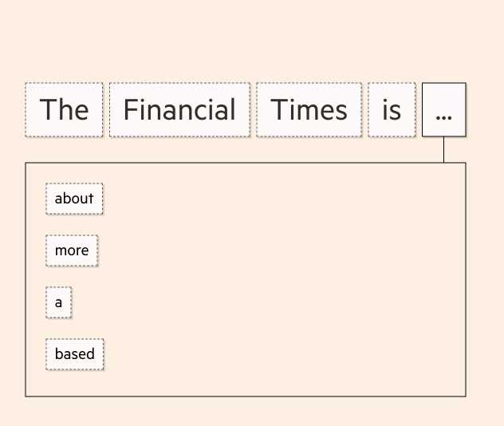This screenshot has height=426, width=504.
Task: Choose the last option 'based'
Action: pyautogui.click(x=75, y=354)
